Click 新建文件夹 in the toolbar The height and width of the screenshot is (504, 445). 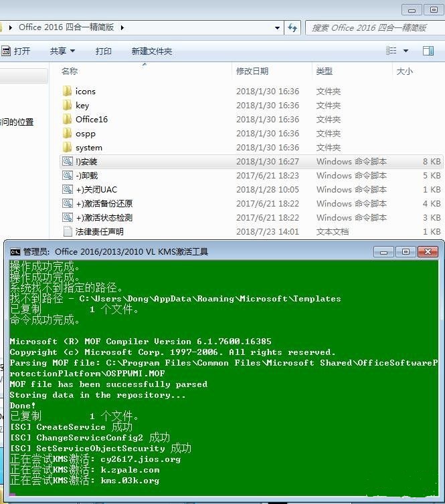click(x=151, y=51)
